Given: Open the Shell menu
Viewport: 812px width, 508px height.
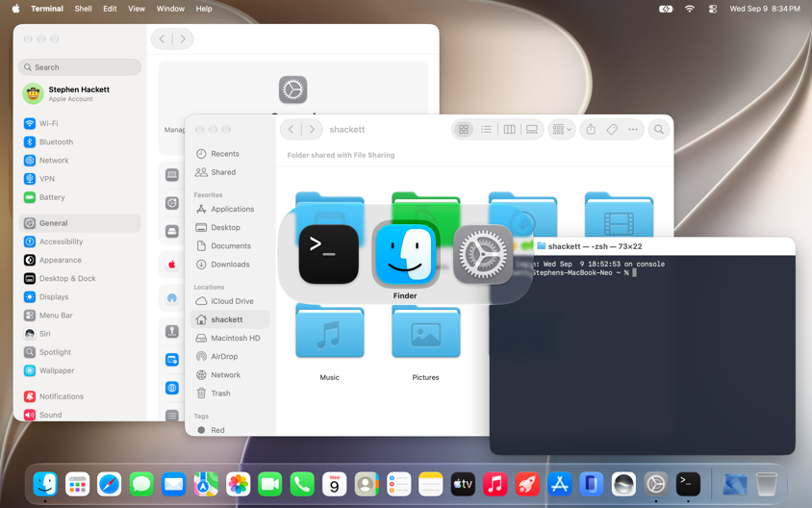Looking at the screenshot, I should [x=83, y=9].
